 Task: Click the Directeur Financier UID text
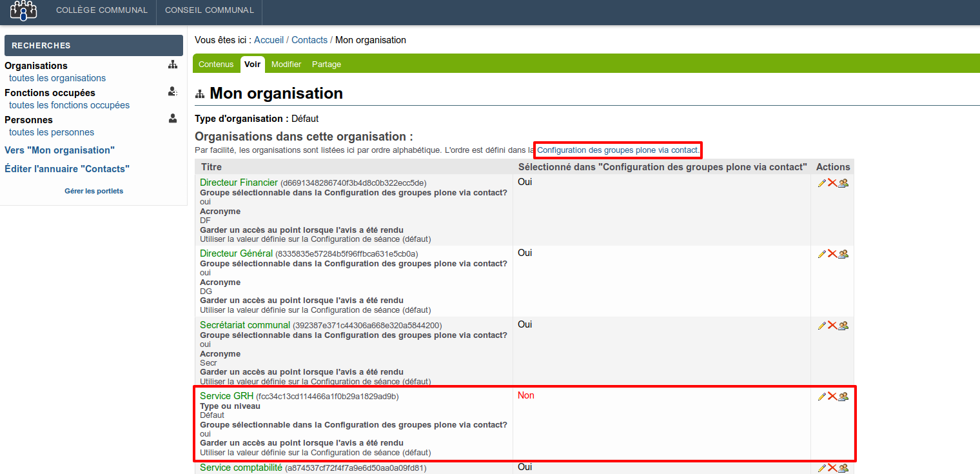353,183
